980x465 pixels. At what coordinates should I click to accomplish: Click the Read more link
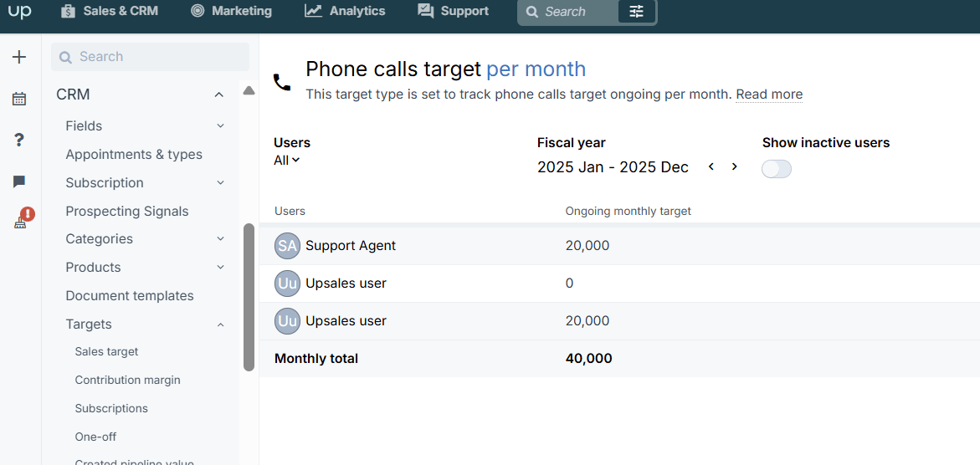click(769, 95)
